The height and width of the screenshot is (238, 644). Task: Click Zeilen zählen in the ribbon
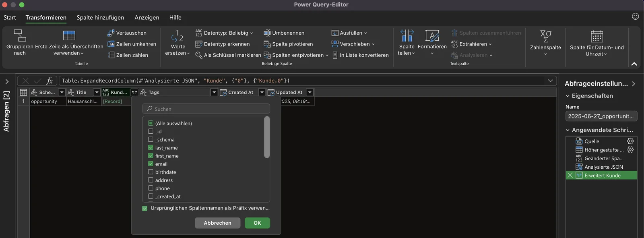coord(128,55)
